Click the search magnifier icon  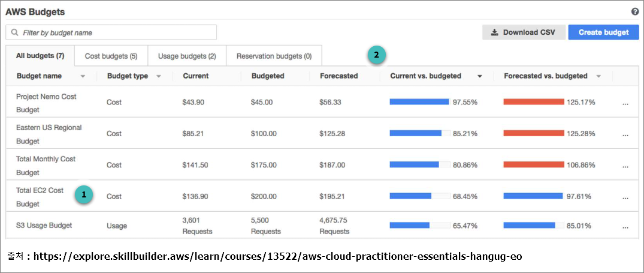coord(15,32)
